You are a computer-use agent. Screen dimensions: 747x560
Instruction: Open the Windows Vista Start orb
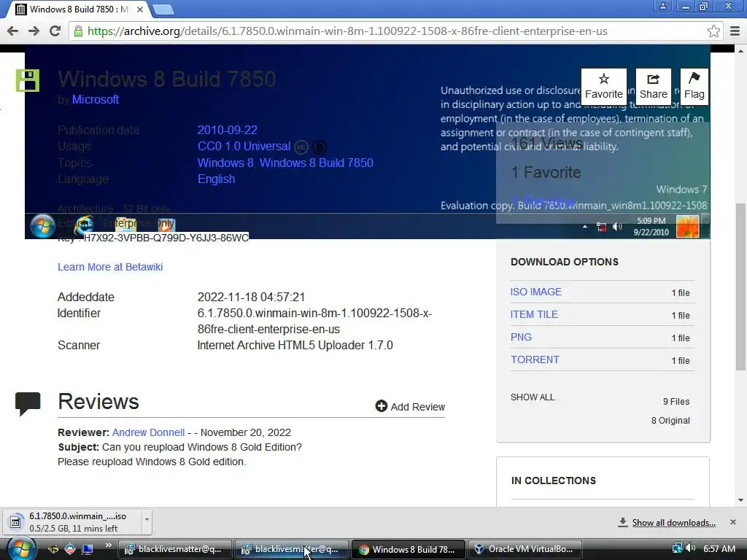(x=21, y=549)
